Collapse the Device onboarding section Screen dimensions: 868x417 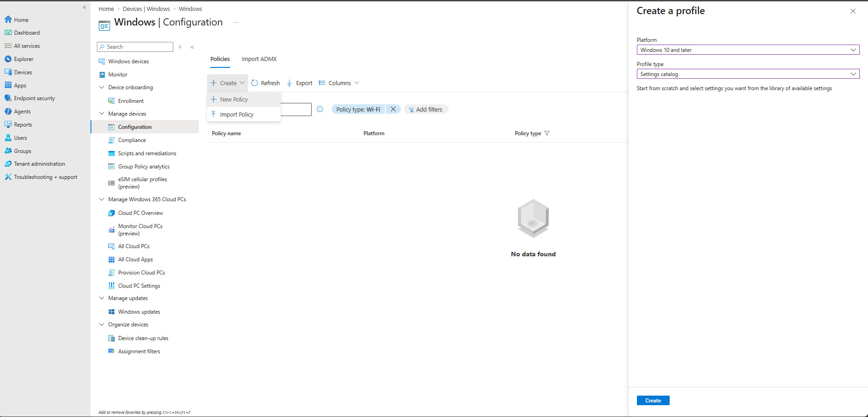102,87
